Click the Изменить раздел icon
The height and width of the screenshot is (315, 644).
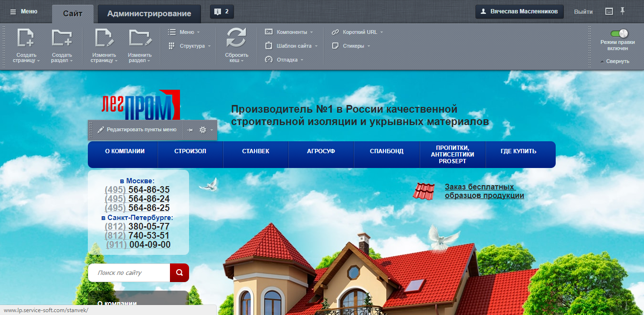click(139, 38)
